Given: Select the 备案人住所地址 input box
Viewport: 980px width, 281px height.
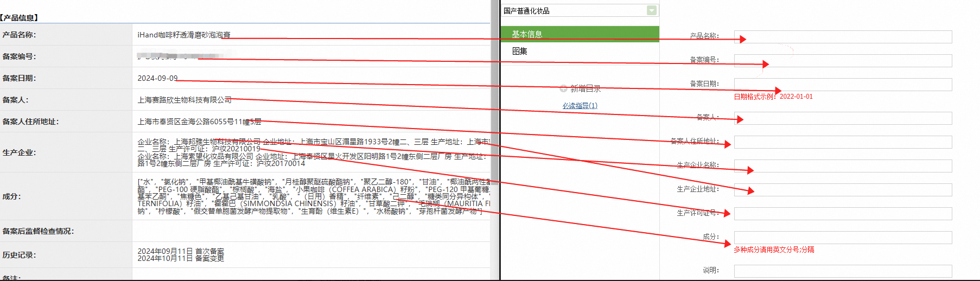Looking at the screenshot, I should [843, 142].
